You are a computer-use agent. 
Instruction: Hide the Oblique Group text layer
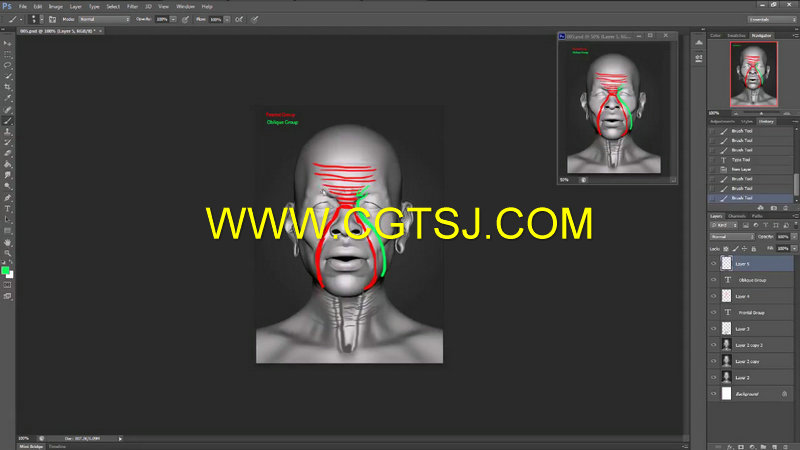coord(713,280)
